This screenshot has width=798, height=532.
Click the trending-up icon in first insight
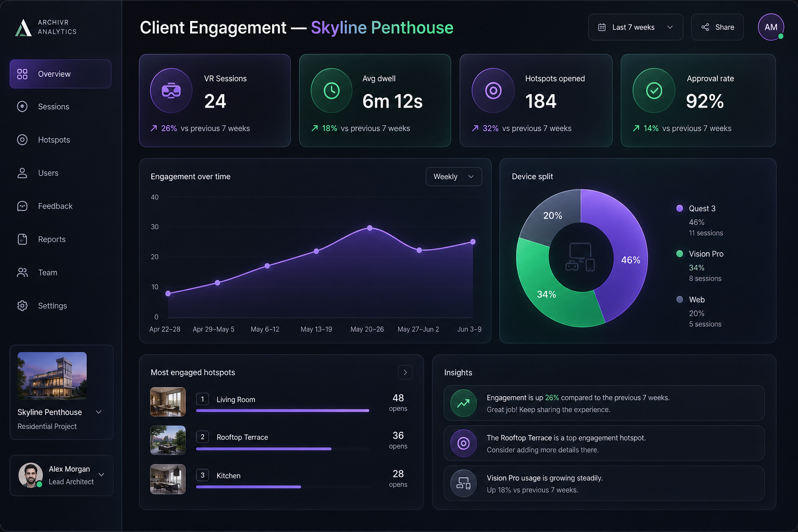463,403
